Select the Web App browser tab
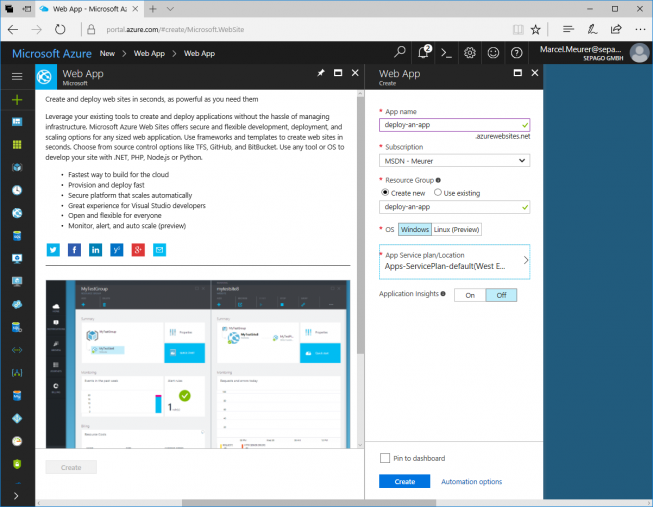 pyautogui.click(x=89, y=9)
